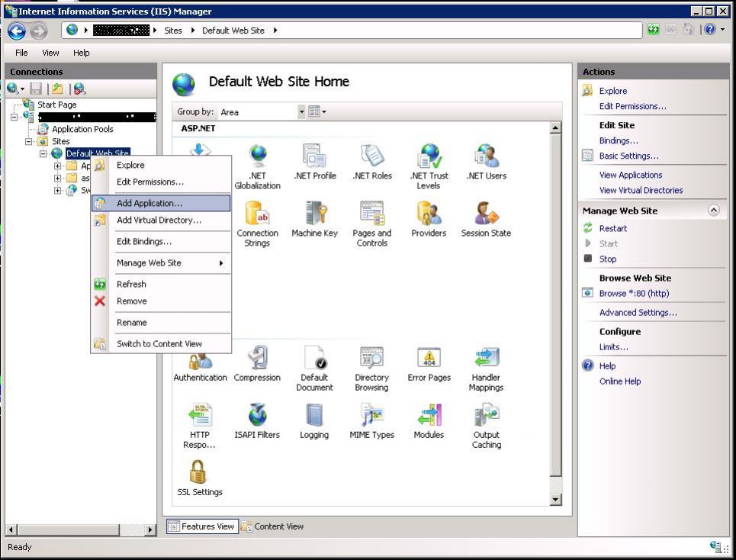Screen dimensions: 736x560
Task: Click Connections pane scroll right arrow
Action: tap(149, 530)
